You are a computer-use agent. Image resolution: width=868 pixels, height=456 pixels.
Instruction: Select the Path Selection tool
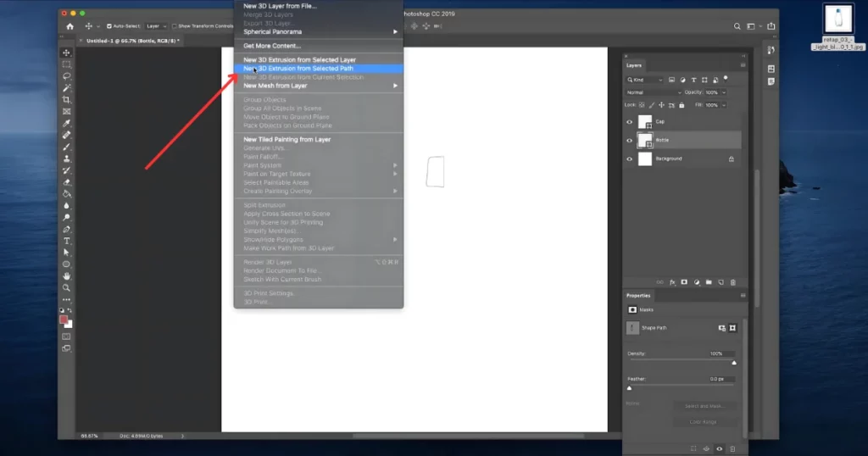[66, 253]
